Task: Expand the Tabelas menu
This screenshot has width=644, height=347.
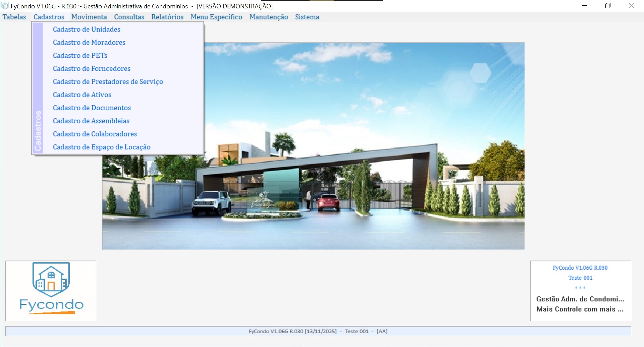Action: click(14, 17)
